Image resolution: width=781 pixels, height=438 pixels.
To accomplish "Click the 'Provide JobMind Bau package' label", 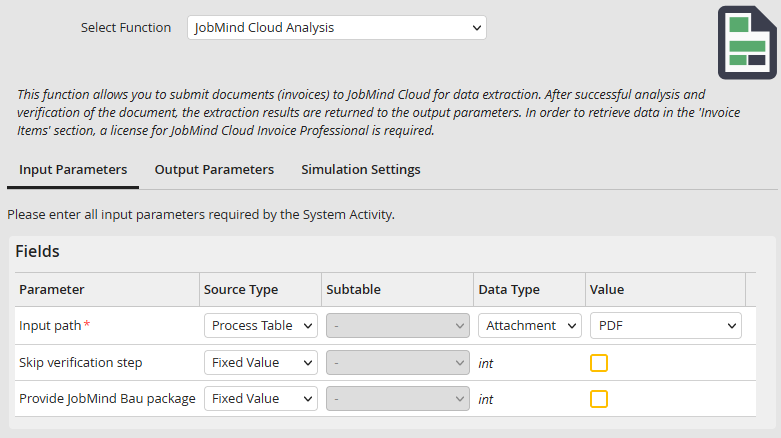I will [x=107, y=399].
